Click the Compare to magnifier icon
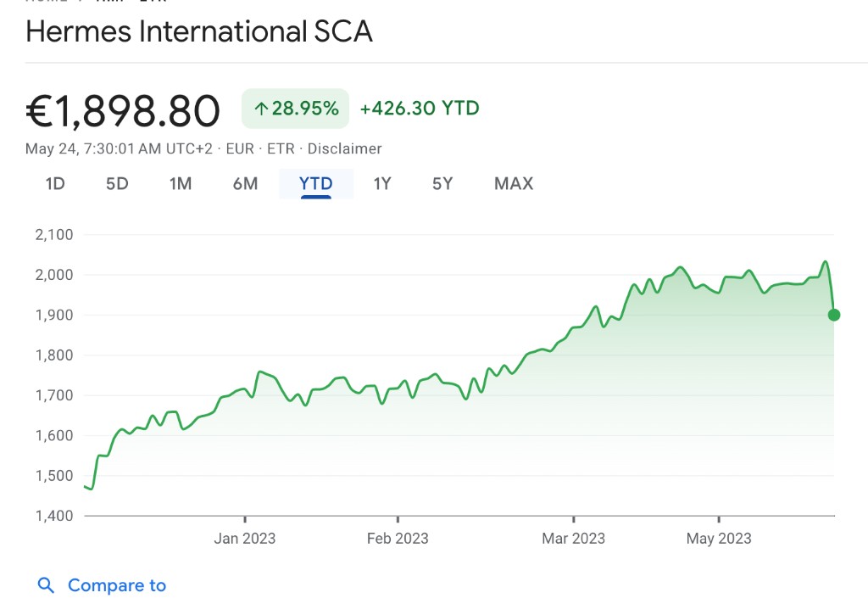Image resolution: width=868 pixels, height=615 pixels. tap(47, 585)
